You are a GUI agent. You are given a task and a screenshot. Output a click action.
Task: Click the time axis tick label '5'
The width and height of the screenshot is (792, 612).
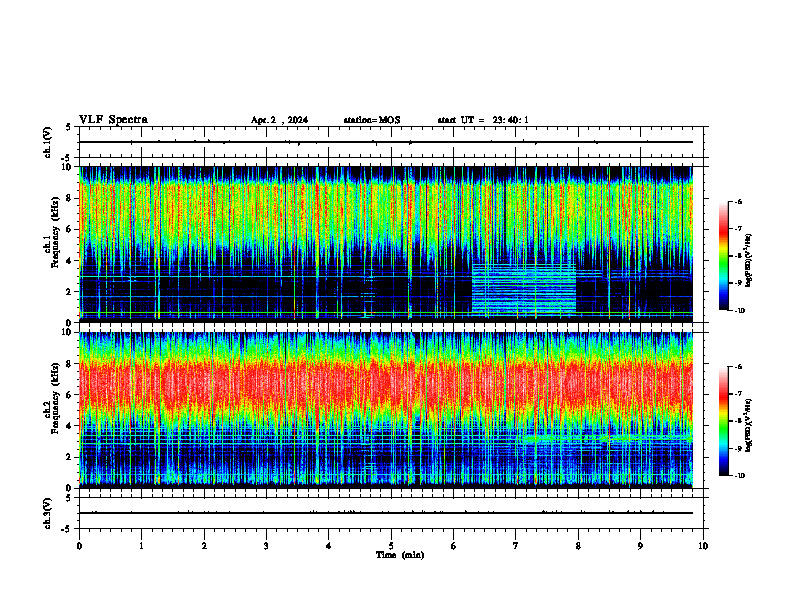pyautogui.click(x=391, y=546)
